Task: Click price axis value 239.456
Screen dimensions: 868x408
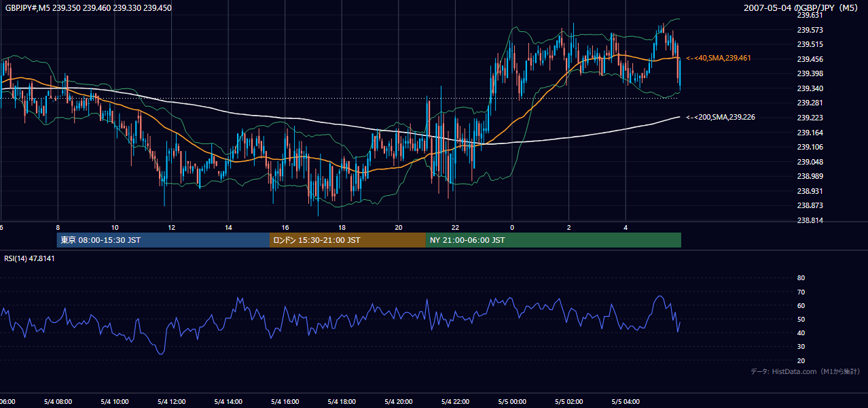Action: [810, 59]
